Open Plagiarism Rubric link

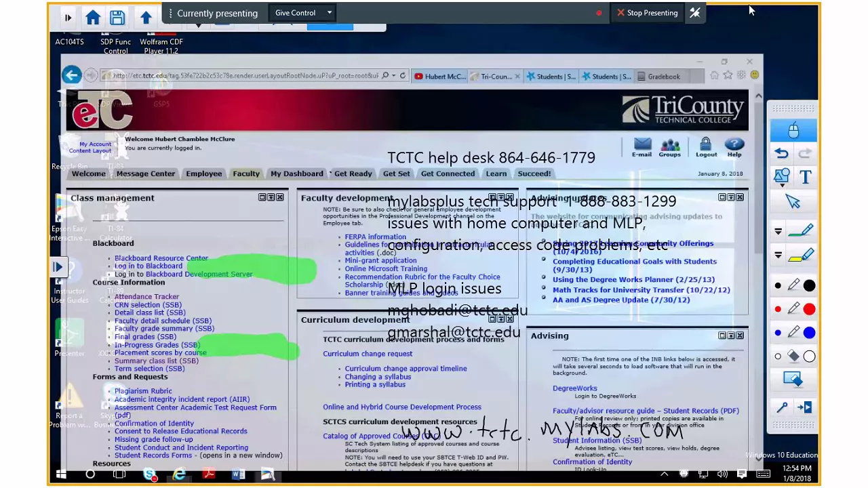tap(143, 391)
